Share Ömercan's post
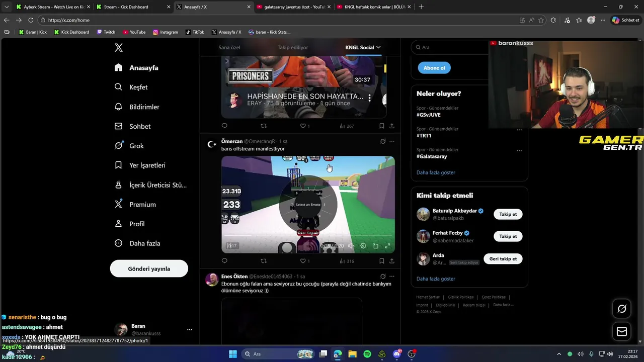644x362 pixels. click(392, 261)
